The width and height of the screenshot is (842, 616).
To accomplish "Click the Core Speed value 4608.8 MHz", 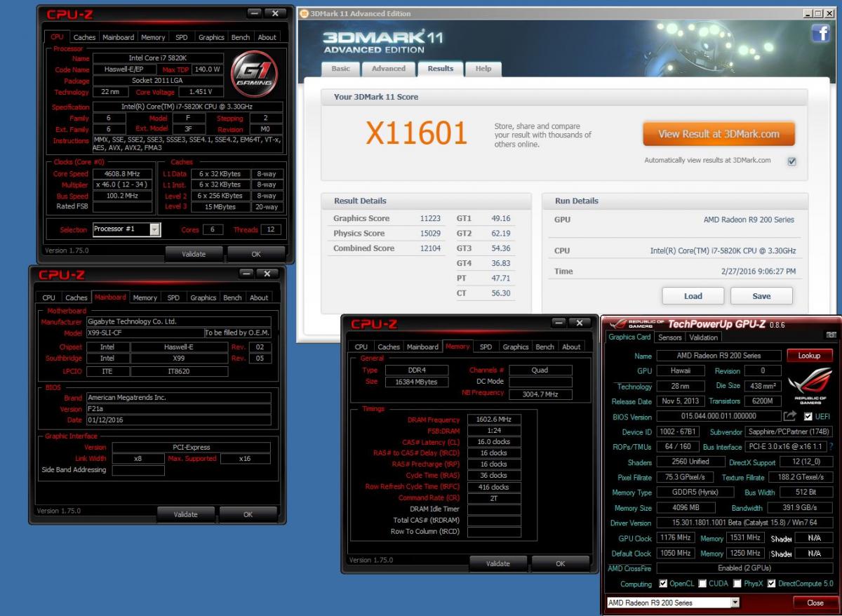I will [123, 174].
